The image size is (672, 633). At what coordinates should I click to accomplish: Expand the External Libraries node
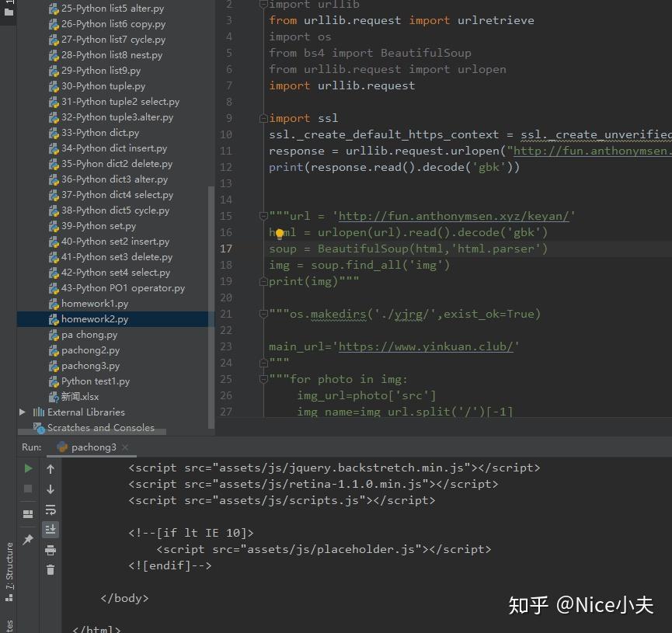(21, 412)
